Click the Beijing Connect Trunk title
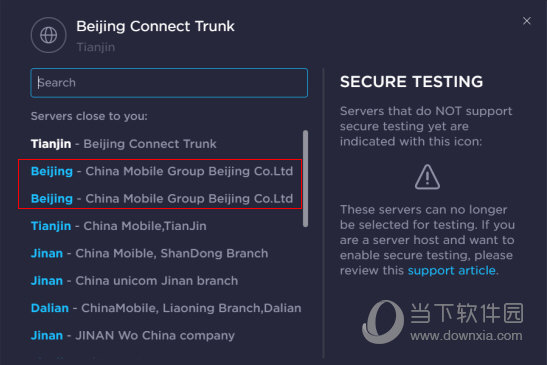The width and height of the screenshot is (547, 365). tap(156, 27)
